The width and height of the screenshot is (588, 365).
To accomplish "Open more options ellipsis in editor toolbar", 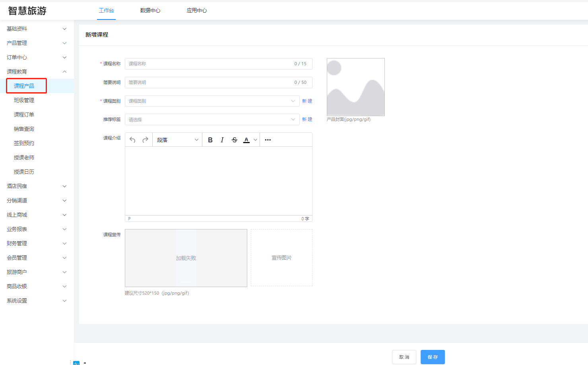I will (x=268, y=140).
